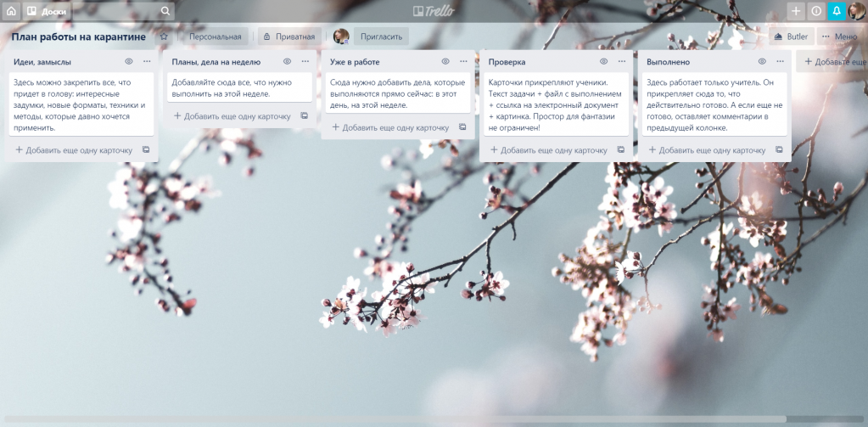This screenshot has height=427, width=868.
Task: Click card template icon in Уже в работе list
Action: (462, 126)
